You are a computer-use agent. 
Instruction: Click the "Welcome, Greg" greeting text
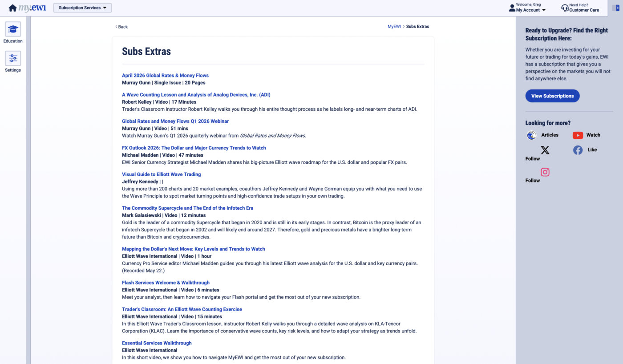[529, 5]
